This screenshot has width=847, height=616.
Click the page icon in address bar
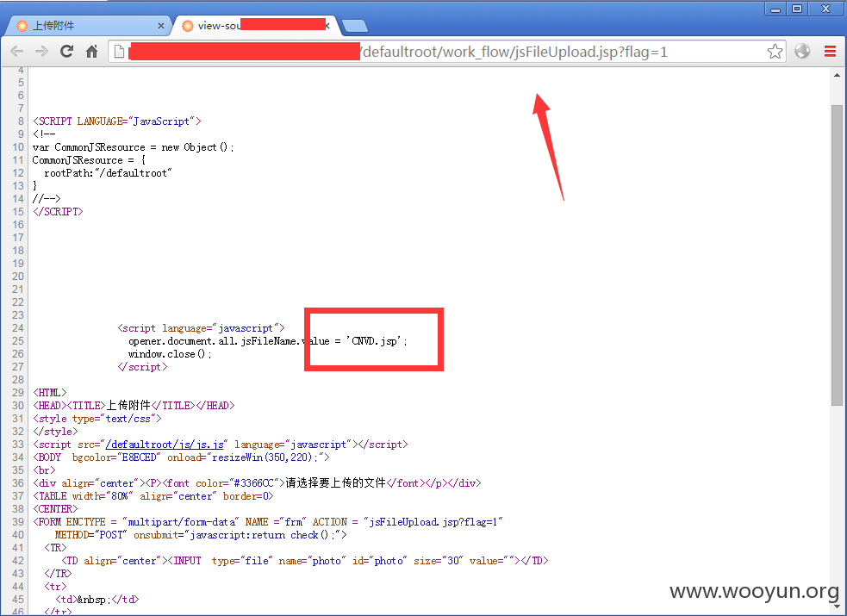coord(120,52)
